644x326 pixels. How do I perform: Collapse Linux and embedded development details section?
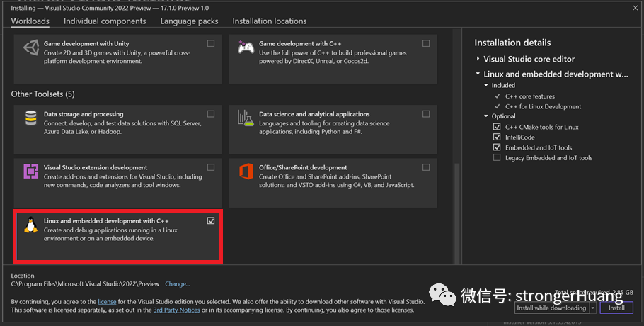click(x=478, y=74)
